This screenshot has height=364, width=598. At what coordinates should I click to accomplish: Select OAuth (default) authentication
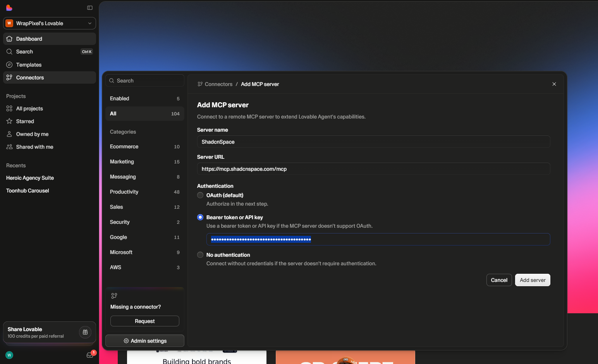(x=200, y=195)
